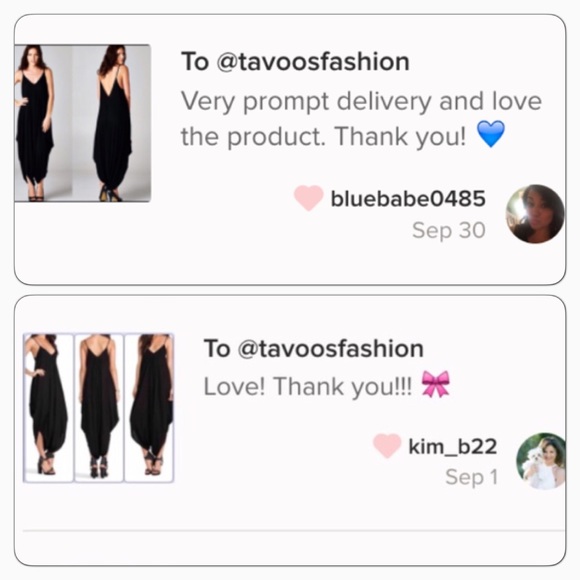View the two-pose black jumpsuit thumbnail

click(x=82, y=123)
